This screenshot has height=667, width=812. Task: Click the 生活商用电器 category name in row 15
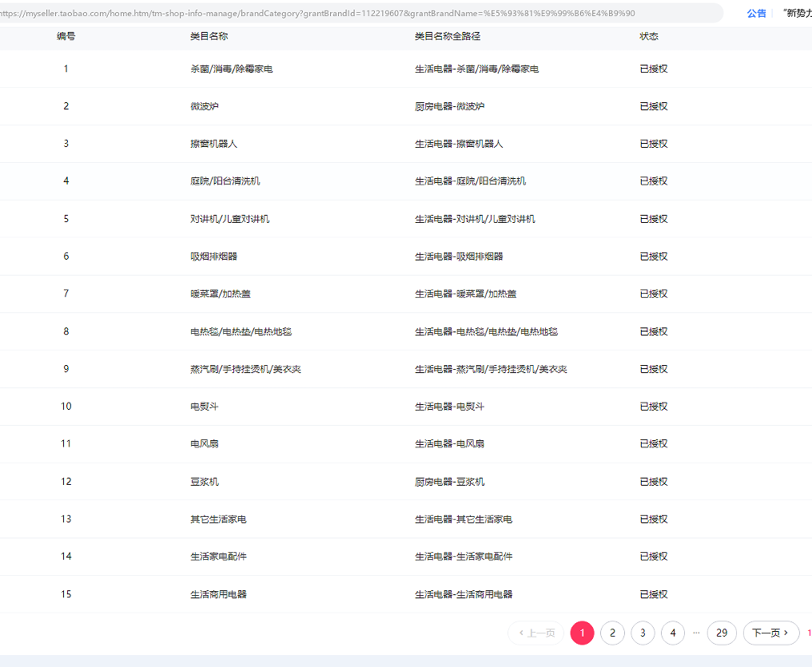click(x=218, y=594)
